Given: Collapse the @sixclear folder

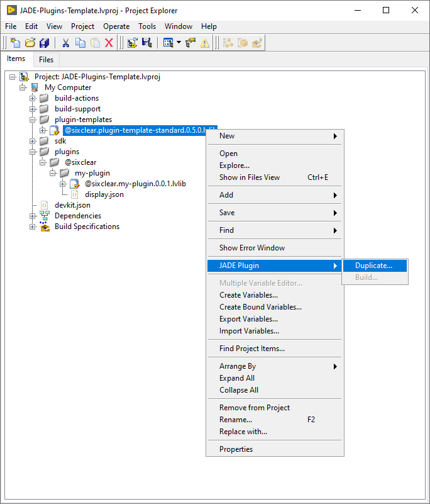Looking at the screenshot, I should (x=43, y=162).
